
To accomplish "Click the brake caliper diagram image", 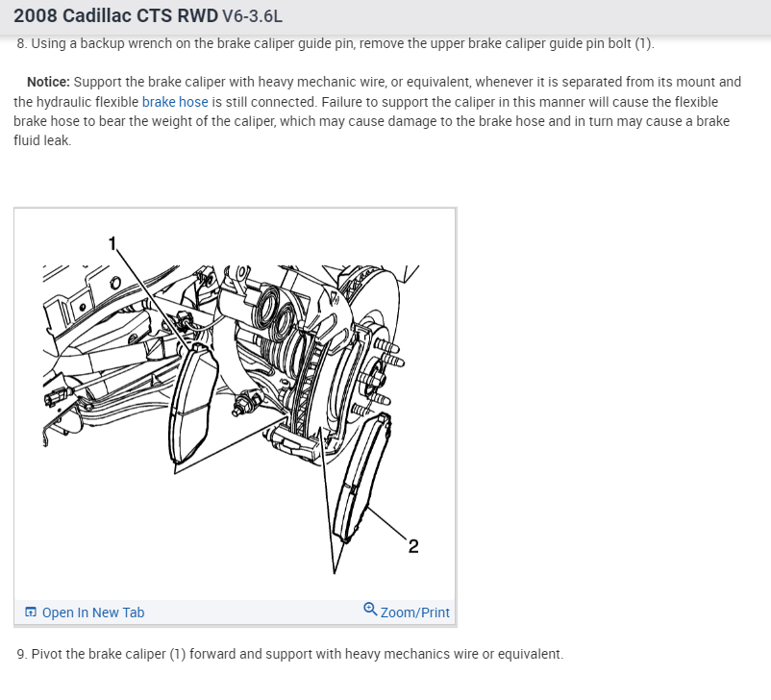I will coord(235,406).
